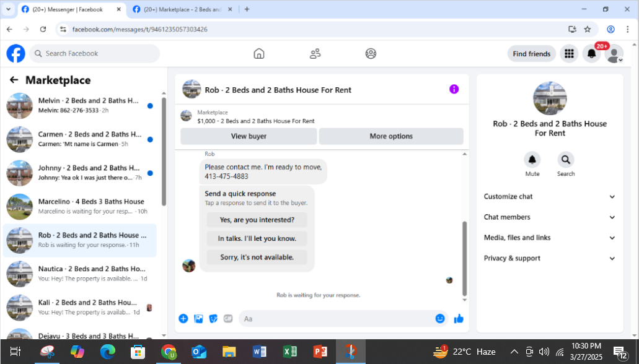This screenshot has width=639, height=364.
Task: Search in conversation magnifier icon
Action: tap(566, 160)
